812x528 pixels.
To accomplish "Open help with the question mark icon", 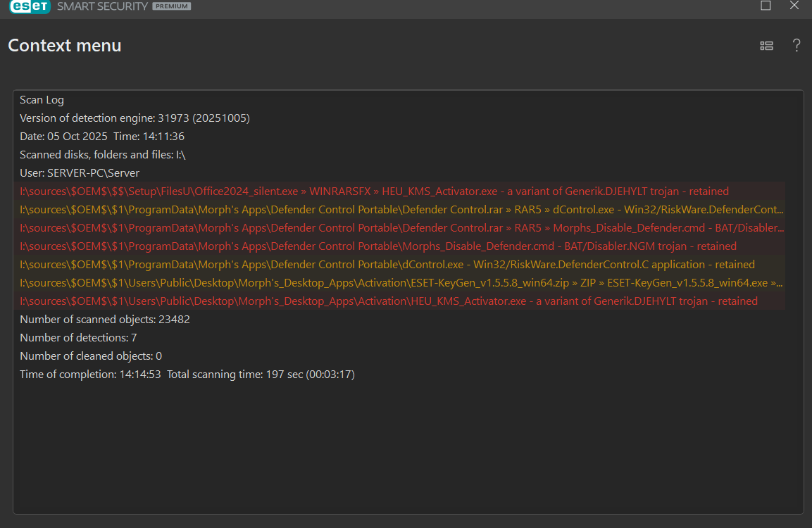I will click(797, 46).
